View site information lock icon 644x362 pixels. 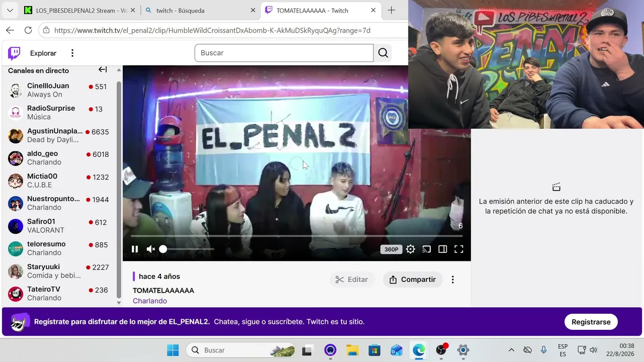pos(46,30)
